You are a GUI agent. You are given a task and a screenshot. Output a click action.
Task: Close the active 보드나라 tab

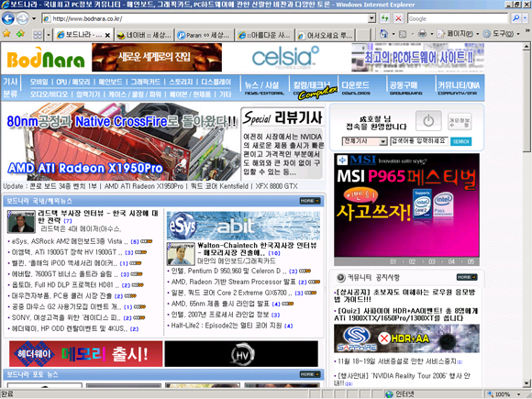point(107,35)
